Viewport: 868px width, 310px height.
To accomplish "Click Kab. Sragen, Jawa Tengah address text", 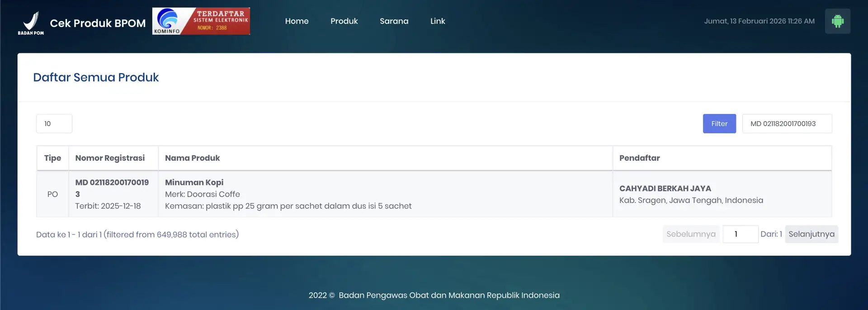I will [691, 200].
